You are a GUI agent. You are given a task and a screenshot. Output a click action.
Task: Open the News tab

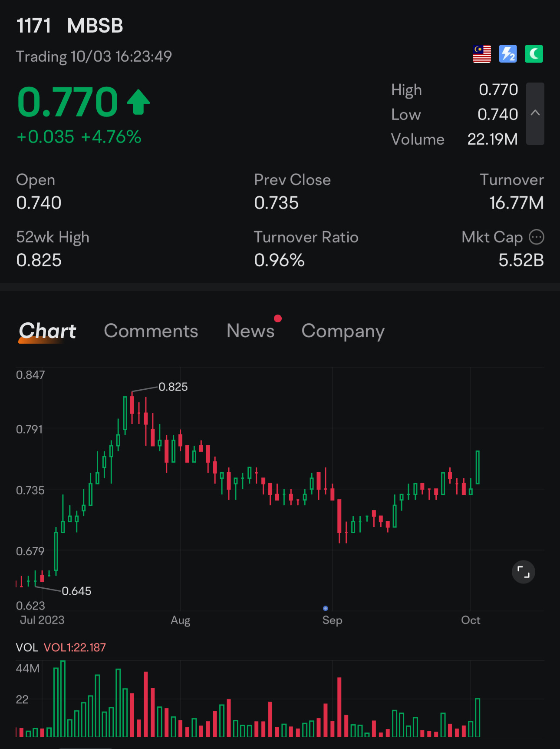click(250, 331)
